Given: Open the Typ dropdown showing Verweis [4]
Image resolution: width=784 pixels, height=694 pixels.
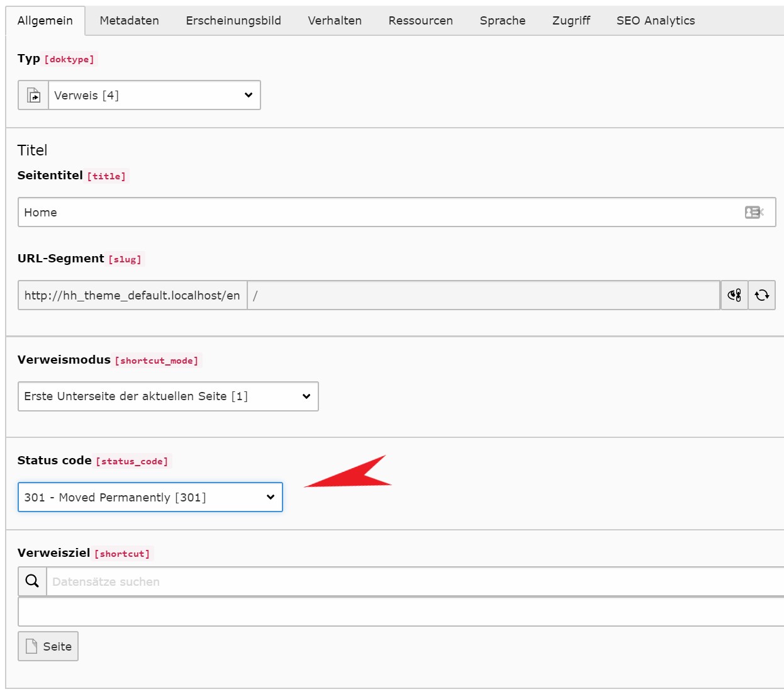Looking at the screenshot, I should [x=155, y=95].
